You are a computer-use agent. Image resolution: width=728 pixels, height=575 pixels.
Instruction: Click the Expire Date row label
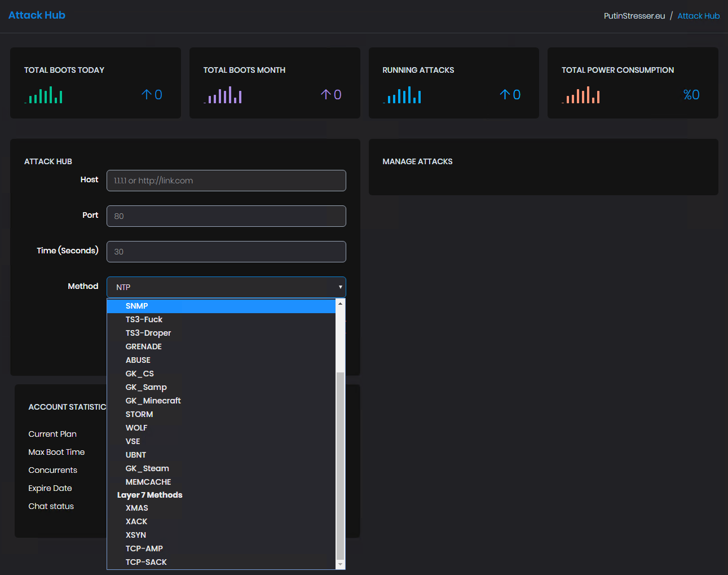click(50, 488)
